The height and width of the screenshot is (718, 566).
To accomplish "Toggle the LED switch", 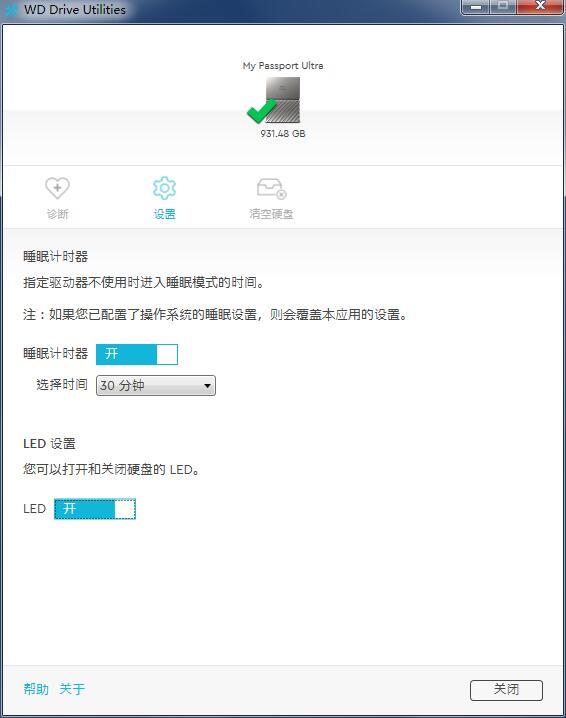I will pyautogui.click(x=95, y=509).
